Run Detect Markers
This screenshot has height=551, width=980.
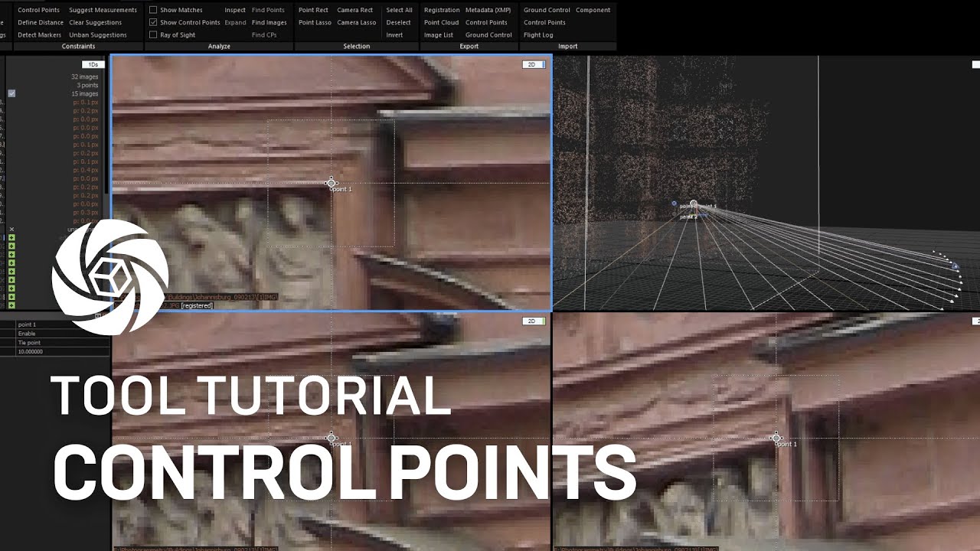click(38, 34)
